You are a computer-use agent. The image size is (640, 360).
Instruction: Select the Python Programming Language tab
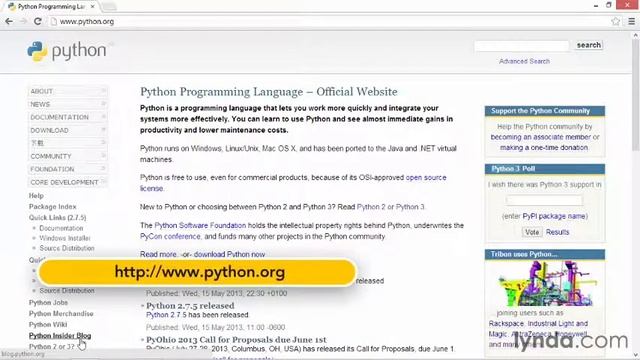pyautogui.click(x=51, y=7)
